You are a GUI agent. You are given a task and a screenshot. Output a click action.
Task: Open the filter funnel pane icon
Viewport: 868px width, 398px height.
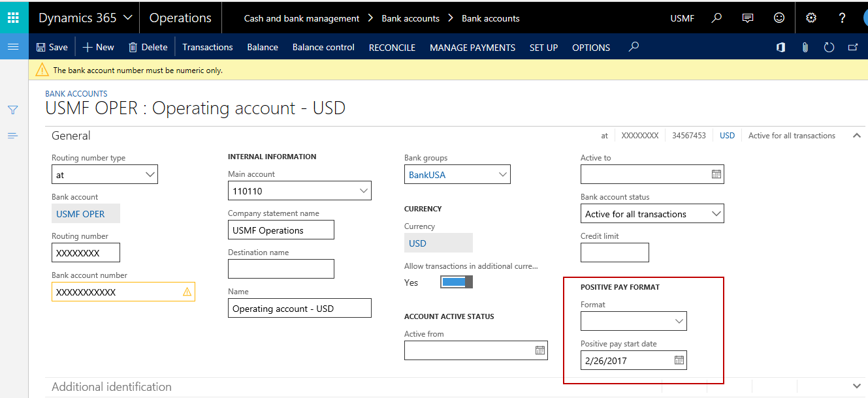click(13, 110)
